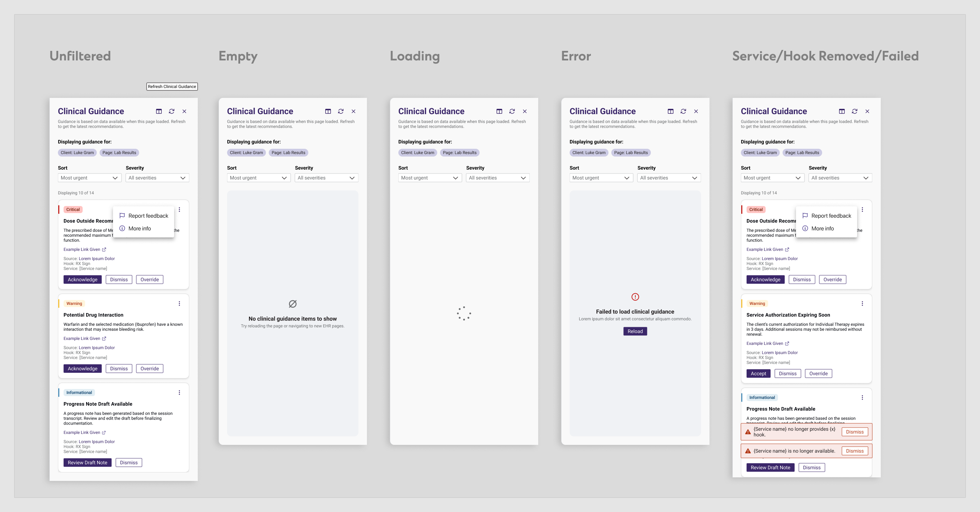
Task: Click the Client: Luke Gram chip in Unfiltered panel
Action: point(77,153)
